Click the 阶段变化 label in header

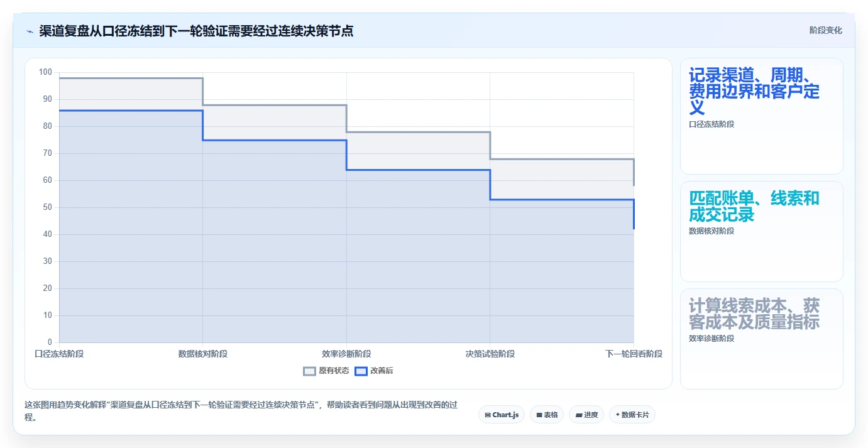(825, 30)
